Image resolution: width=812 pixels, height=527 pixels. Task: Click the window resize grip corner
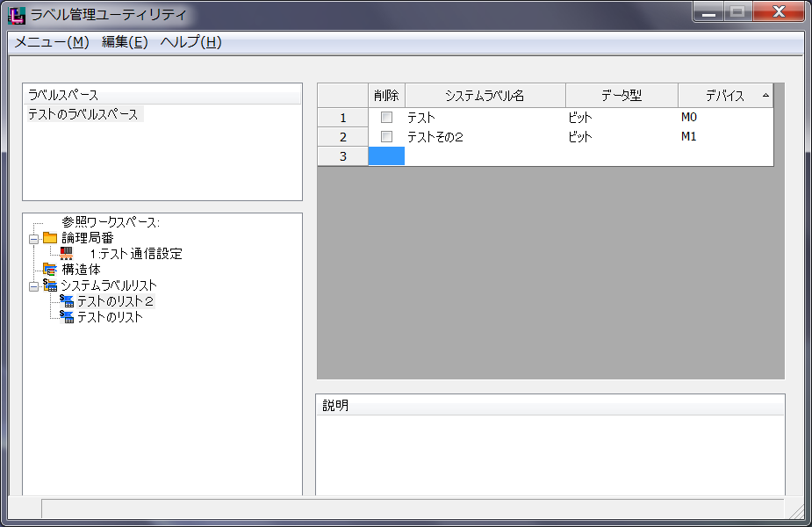[796, 511]
